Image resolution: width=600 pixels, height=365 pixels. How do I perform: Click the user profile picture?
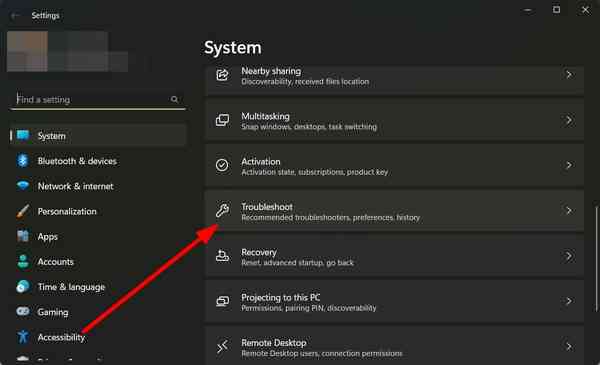pos(28,51)
